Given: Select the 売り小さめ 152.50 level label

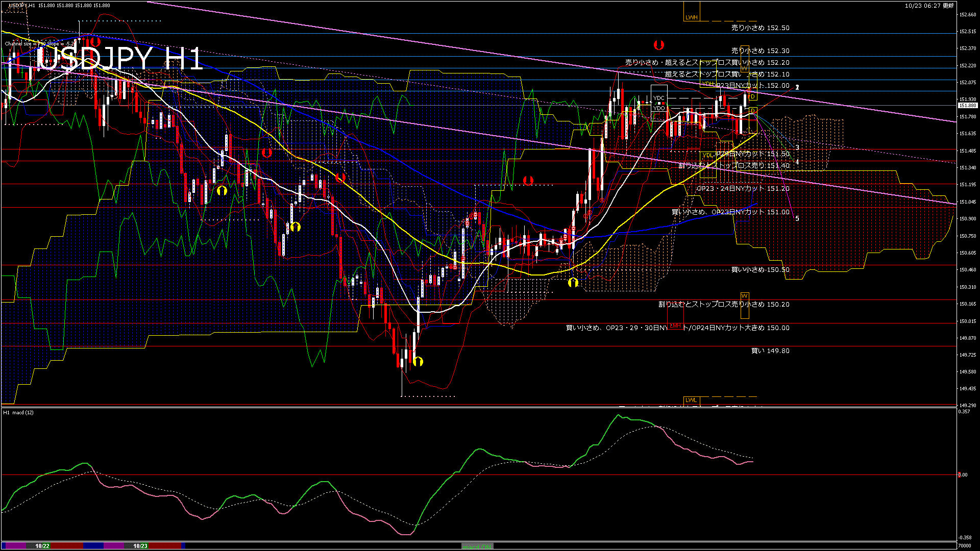Looking at the screenshot, I should click(760, 28).
